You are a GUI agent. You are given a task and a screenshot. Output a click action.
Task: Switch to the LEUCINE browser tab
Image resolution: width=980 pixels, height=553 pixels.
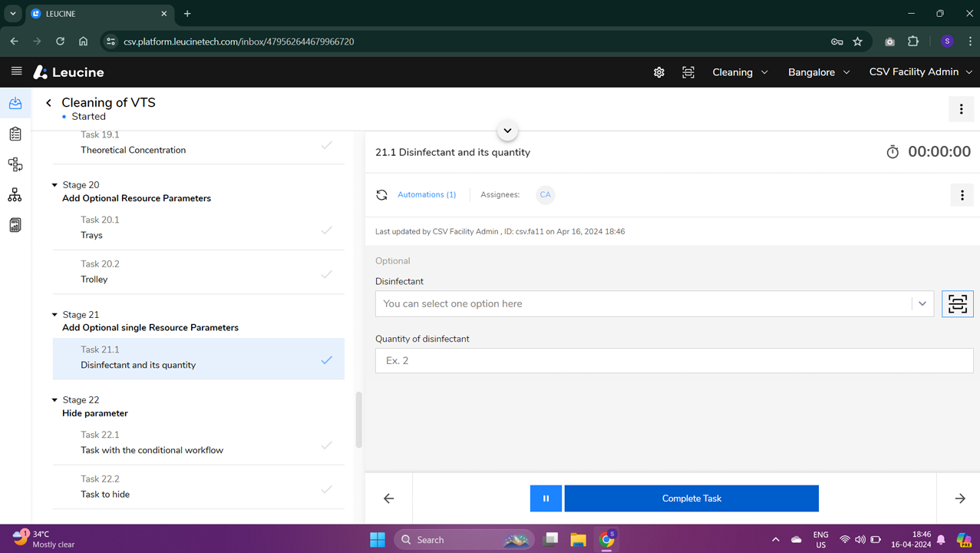[92, 13]
